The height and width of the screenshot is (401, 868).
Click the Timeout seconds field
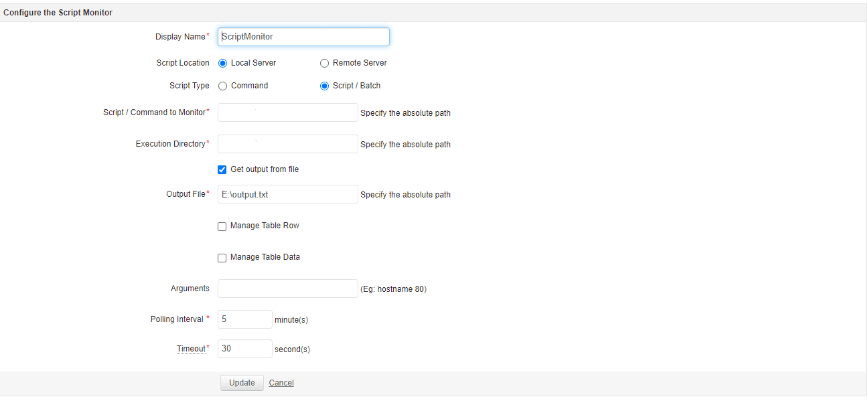(x=245, y=349)
